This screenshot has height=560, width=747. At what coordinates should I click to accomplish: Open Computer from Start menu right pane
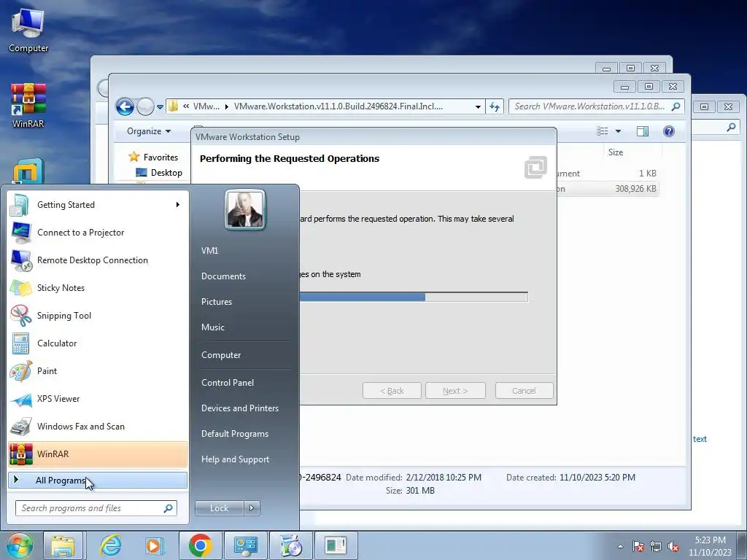tap(221, 355)
